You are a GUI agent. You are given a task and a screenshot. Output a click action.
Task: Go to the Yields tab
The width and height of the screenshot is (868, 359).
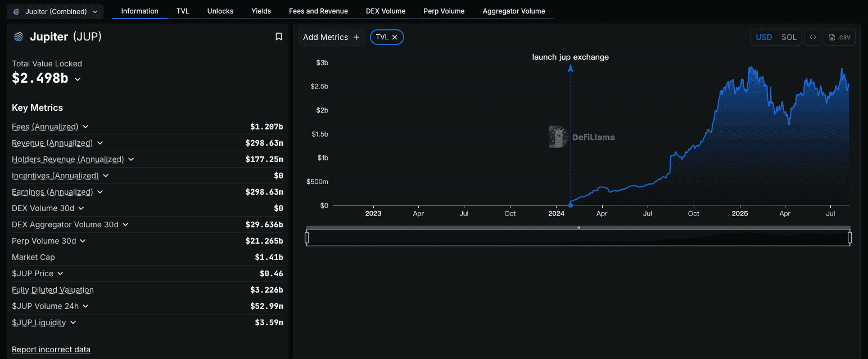point(261,11)
